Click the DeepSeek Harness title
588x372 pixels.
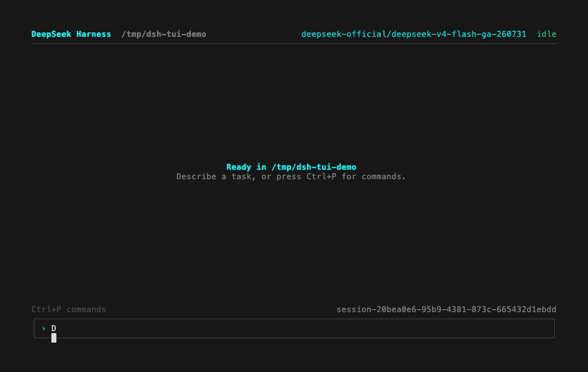click(71, 34)
